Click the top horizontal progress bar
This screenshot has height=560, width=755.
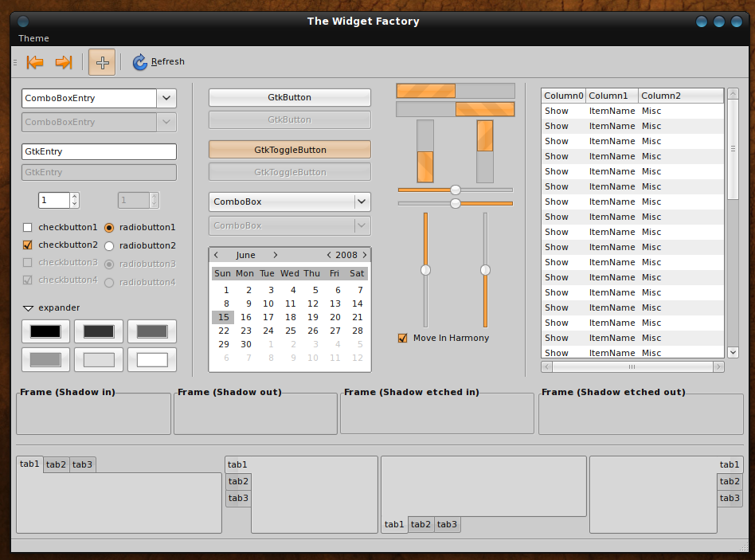click(456, 91)
